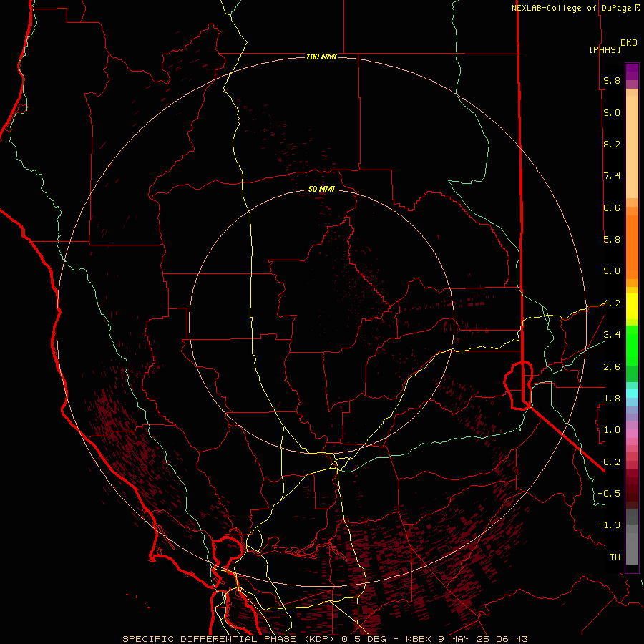Select the -0.5 scale value
Viewport: 644px width, 644px height.
coord(609,493)
